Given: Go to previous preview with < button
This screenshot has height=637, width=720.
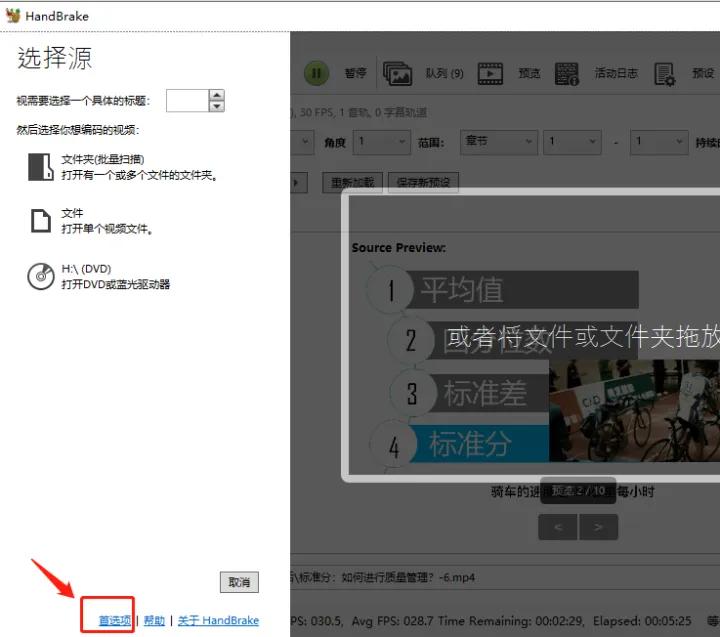Looking at the screenshot, I should click(x=557, y=527).
